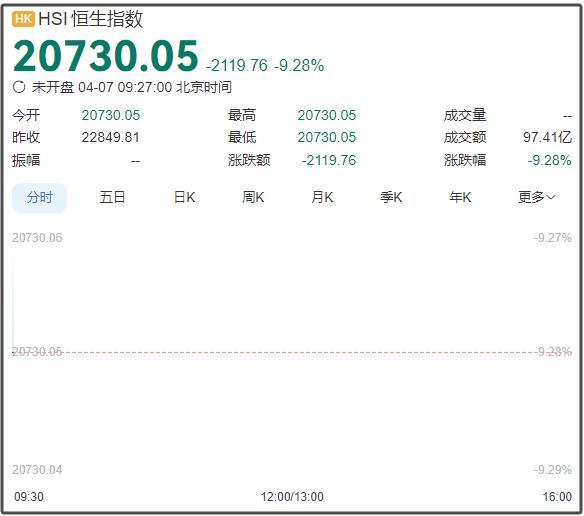Click the -9.27% chart axis label
This screenshot has width=584, height=516.
(x=552, y=238)
